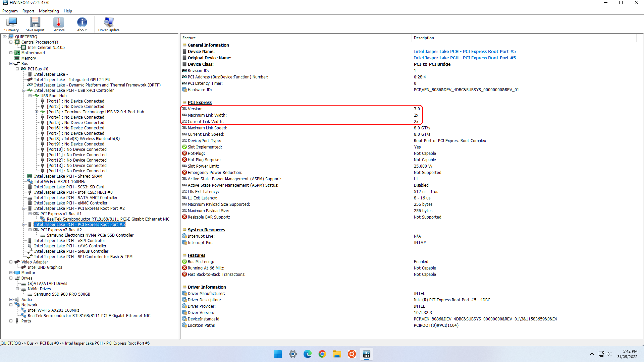Select Dynamic Platform and Thermal Framework entry
The height and width of the screenshot is (362, 644).
tap(97, 85)
